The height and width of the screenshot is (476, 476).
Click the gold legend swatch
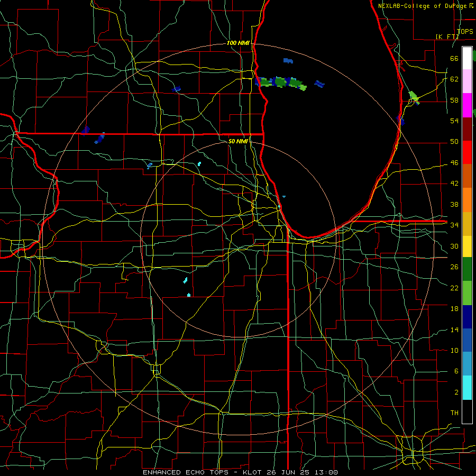467,223
